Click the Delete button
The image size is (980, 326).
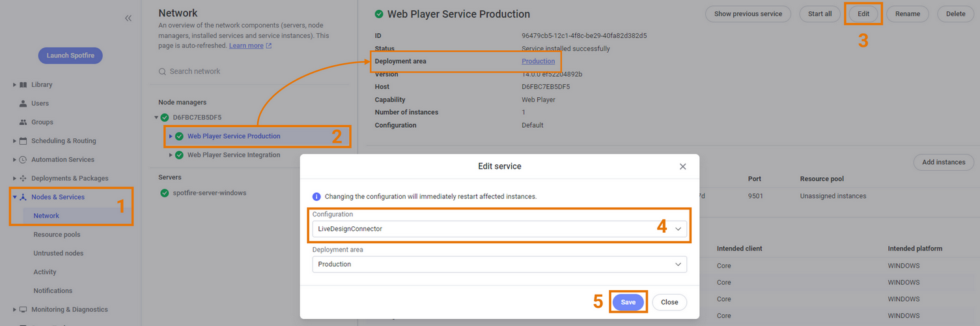pyautogui.click(x=955, y=14)
